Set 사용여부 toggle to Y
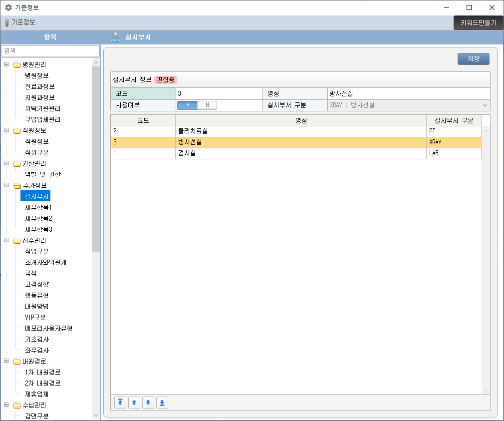The height and width of the screenshot is (421, 504). (x=188, y=105)
